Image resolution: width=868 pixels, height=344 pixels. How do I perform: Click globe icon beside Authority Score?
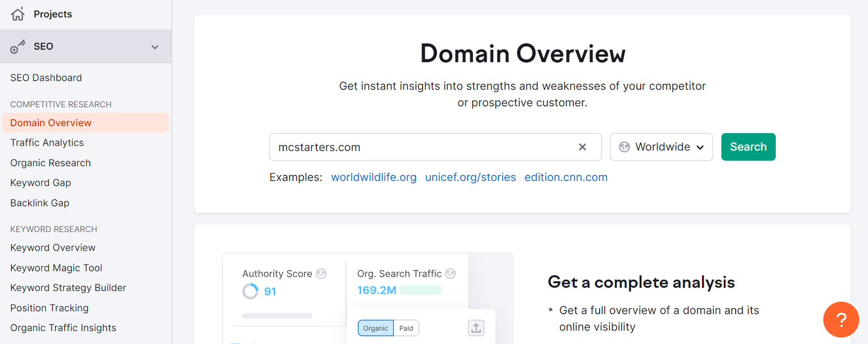pyautogui.click(x=321, y=274)
